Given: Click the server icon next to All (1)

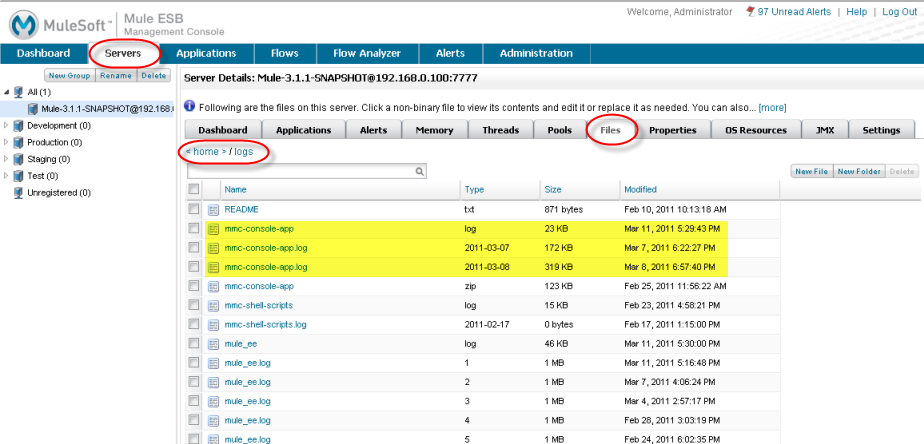Looking at the screenshot, I should pyautogui.click(x=19, y=92).
